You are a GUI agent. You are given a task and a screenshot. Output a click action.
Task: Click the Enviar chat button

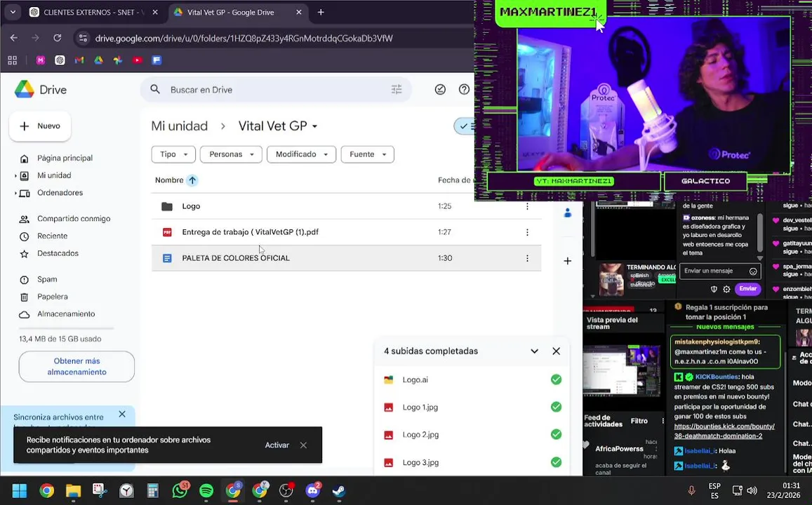click(747, 289)
